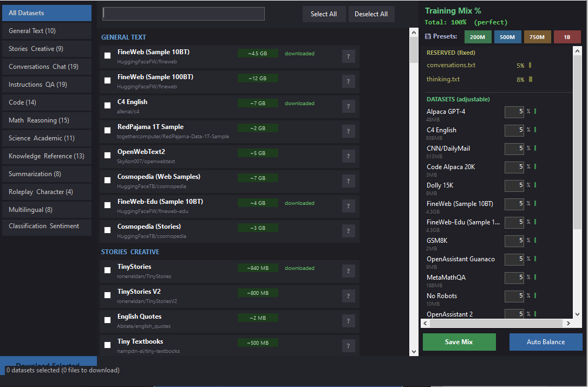Check the Cosmopedia (Stories) checkbox
This screenshot has width=588, height=387.
[x=107, y=230]
